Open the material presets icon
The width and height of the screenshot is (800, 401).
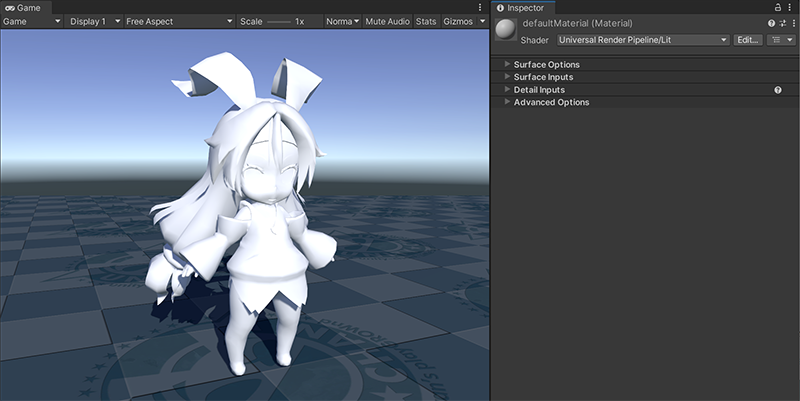(x=783, y=23)
